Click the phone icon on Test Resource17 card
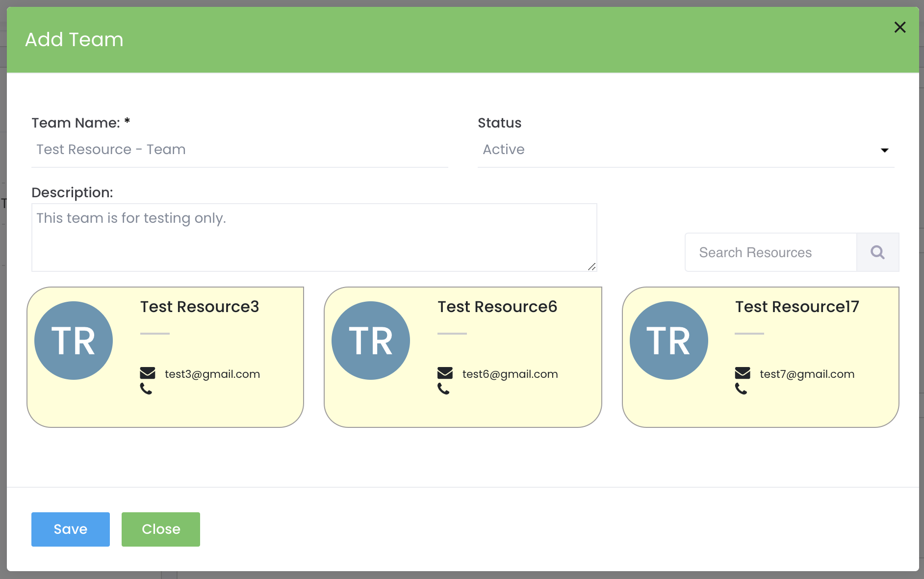Image resolution: width=924 pixels, height=579 pixels. point(741,389)
